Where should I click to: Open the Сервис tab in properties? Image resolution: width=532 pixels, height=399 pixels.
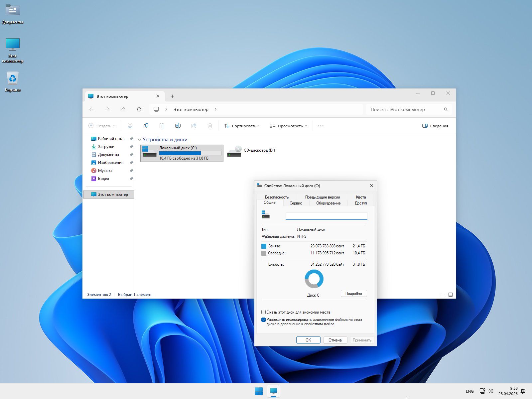point(296,203)
